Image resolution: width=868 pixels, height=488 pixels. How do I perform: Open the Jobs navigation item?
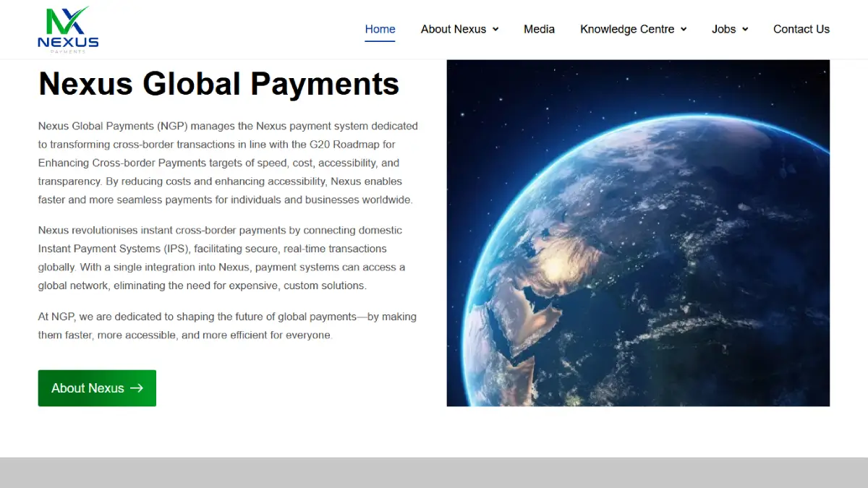tap(723, 29)
